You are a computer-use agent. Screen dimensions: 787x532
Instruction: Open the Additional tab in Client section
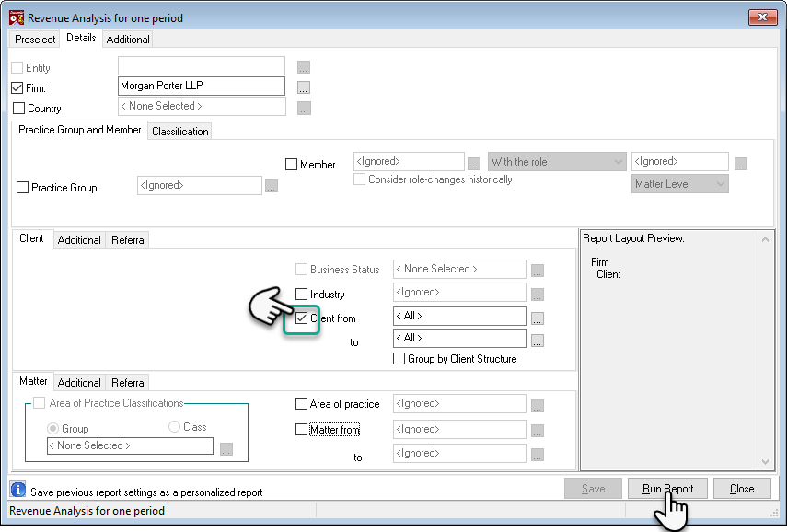[x=79, y=240]
